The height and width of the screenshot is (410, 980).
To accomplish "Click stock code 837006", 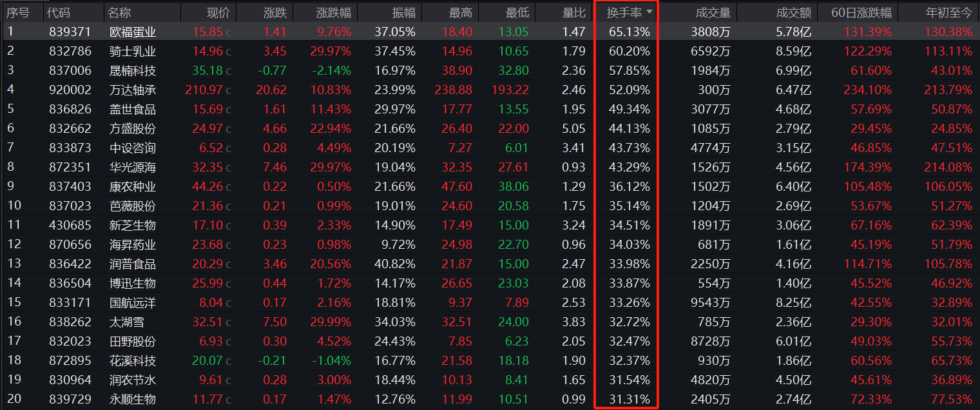I will coord(70,70).
